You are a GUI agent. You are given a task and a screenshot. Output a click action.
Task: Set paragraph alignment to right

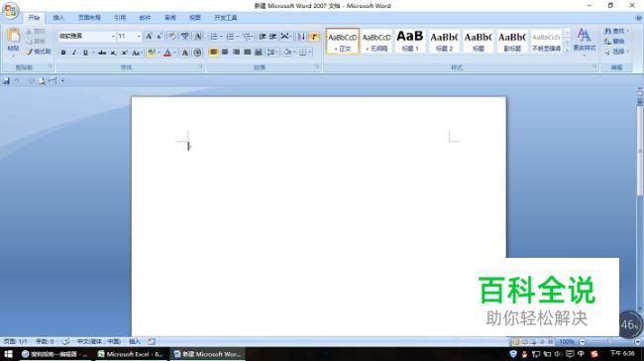pyautogui.click(x=236, y=53)
